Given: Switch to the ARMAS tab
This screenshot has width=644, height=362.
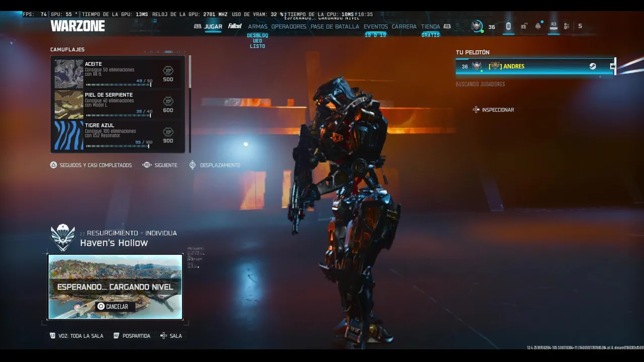Looking at the screenshot, I should [x=258, y=27].
